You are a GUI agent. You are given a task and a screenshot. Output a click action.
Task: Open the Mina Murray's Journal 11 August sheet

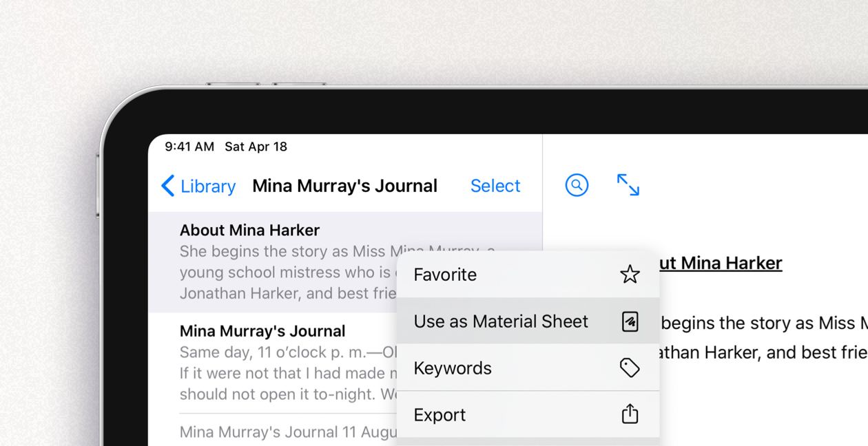tap(288, 432)
